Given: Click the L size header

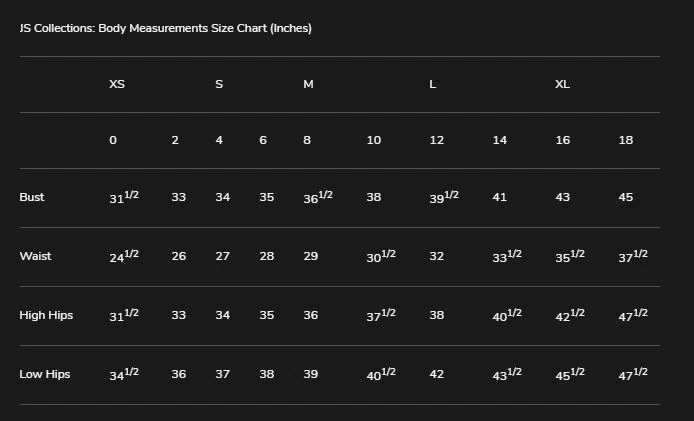Looking at the screenshot, I should (x=432, y=84).
